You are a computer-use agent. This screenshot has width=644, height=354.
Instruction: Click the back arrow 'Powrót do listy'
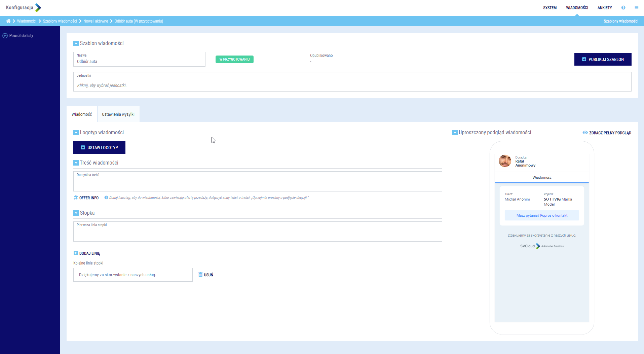[x=5, y=36]
